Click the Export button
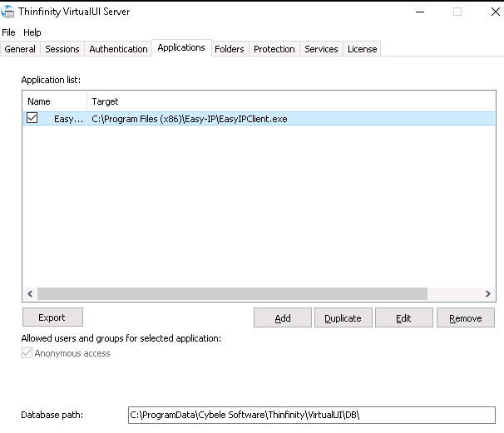Screen dimensions: 504x433 pyautogui.click(x=52, y=317)
